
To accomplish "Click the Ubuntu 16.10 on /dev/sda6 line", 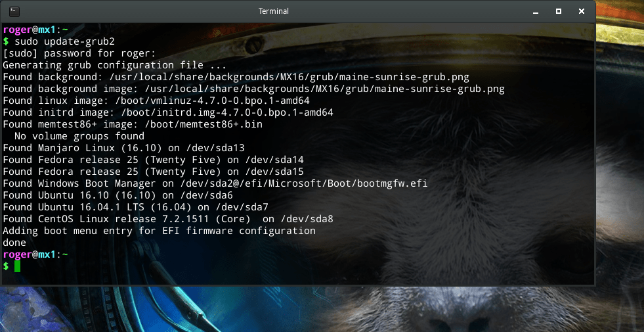I will [x=118, y=195].
